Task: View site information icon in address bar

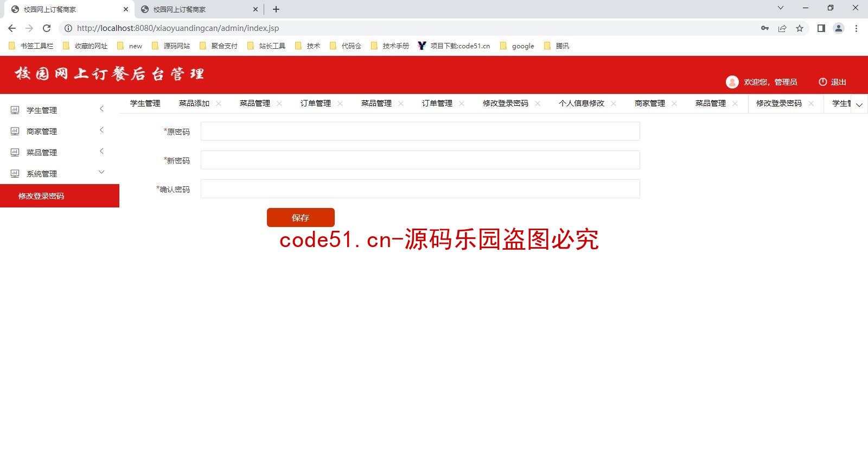Action: tap(68, 28)
